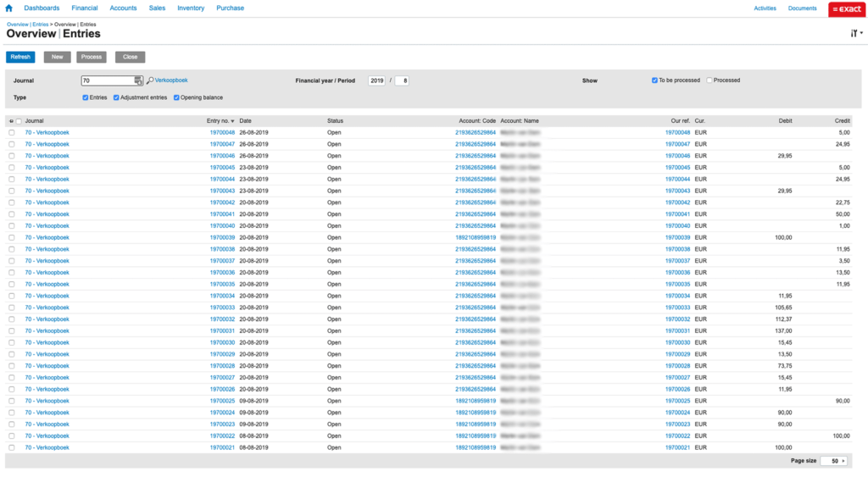Open the Inventory menu
Screen dimensions: 868x488
coord(191,8)
